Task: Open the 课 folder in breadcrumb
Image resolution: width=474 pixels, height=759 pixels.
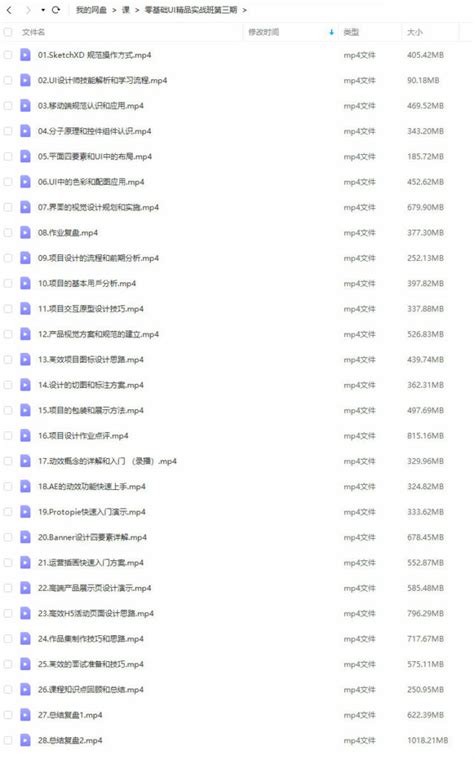Action: [x=126, y=10]
